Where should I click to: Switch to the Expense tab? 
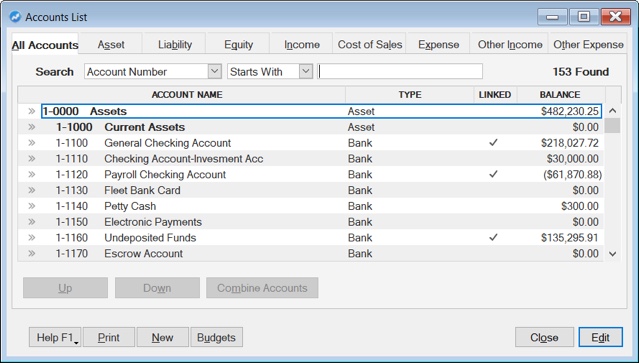tap(438, 44)
